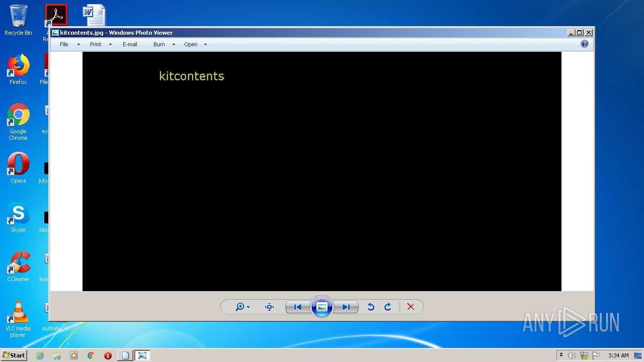Open the volume control tray icon
This screenshot has height=362, width=644.
(572, 355)
